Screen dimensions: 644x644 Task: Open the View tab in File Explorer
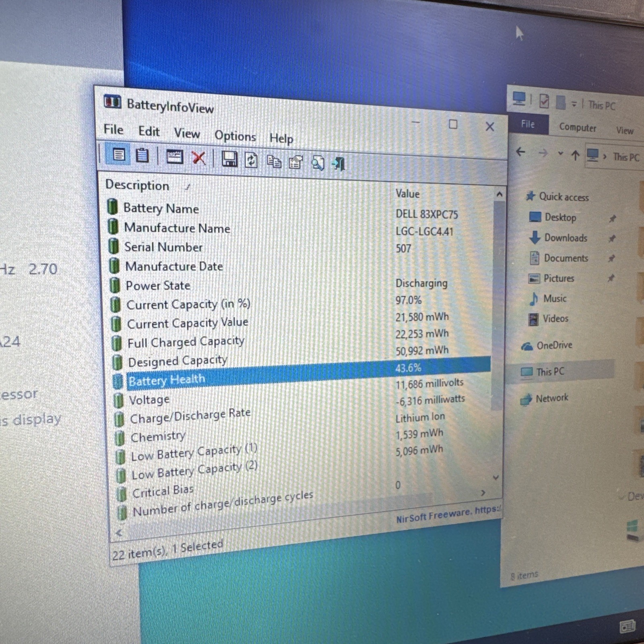point(625,130)
